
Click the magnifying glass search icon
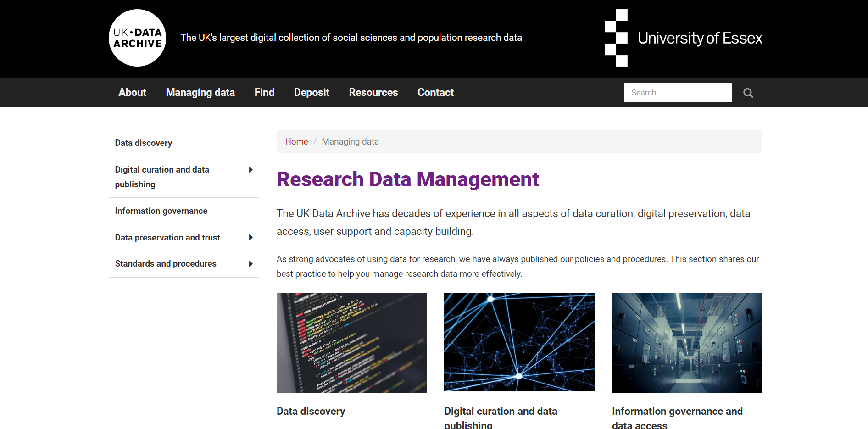pyautogui.click(x=748, y=93)
